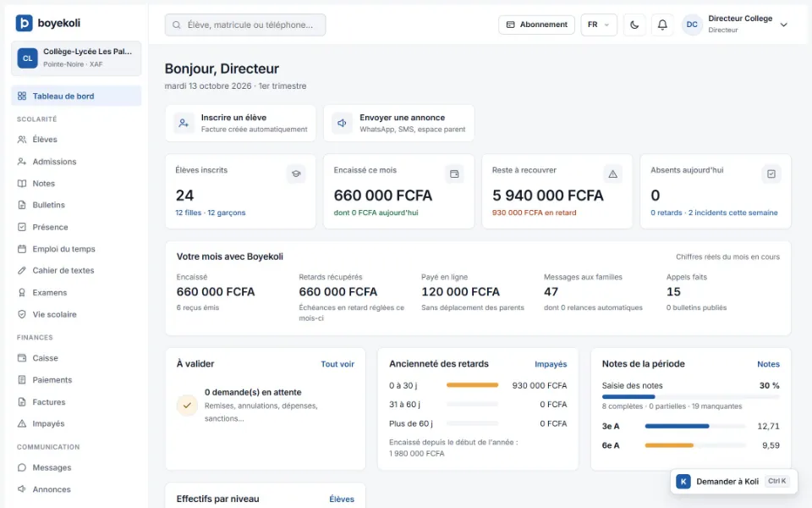
Task: Open Impayés link in Ancienneté des retards
Action: click(551, 364)
